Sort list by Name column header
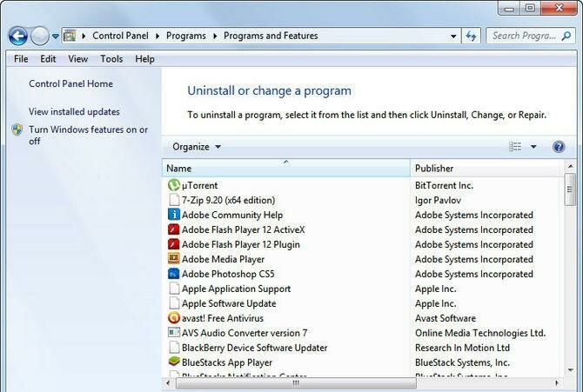583x392 pixels. [286, 169]
